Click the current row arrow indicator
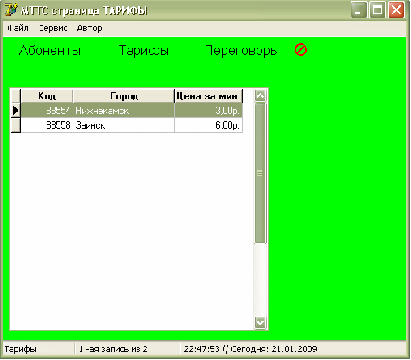Viewport: 411px width, 360px height. click(x=16, y=110)
